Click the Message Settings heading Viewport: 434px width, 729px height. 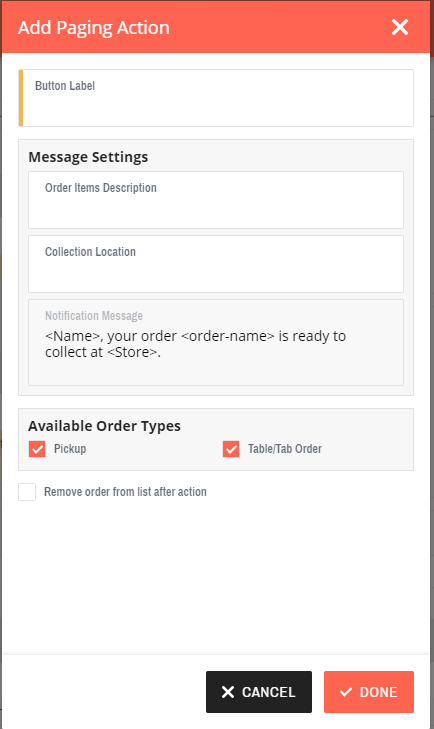click(88, 157)
